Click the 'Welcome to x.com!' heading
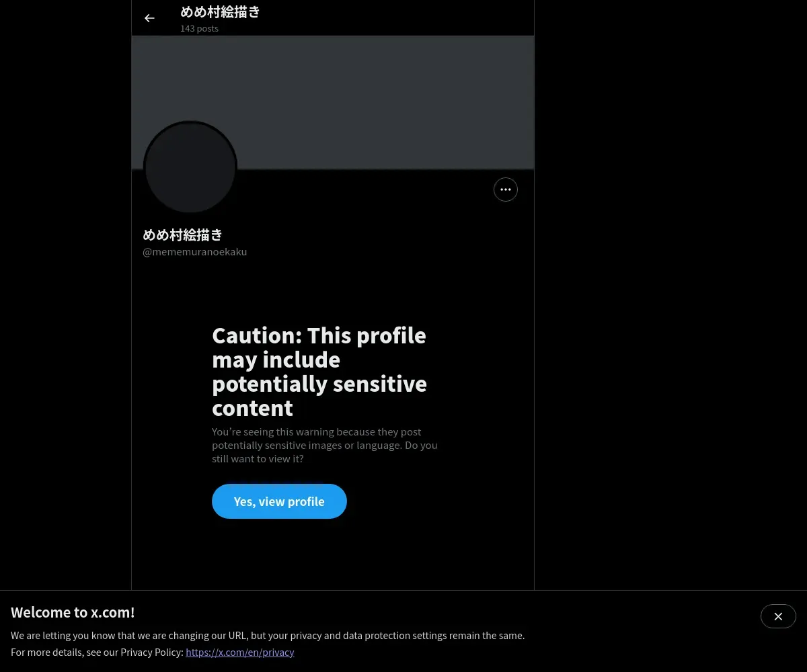The image size is (807, 672). [73, 612]
